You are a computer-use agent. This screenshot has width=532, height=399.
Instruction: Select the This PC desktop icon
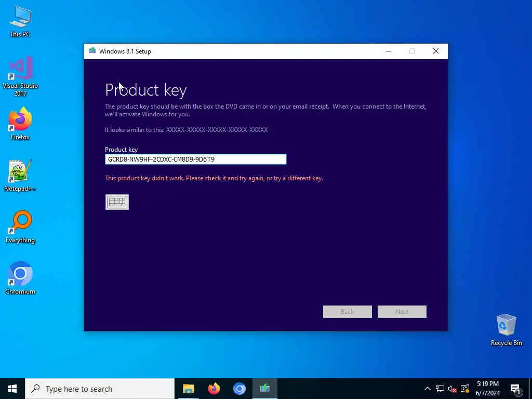point(20,21)
